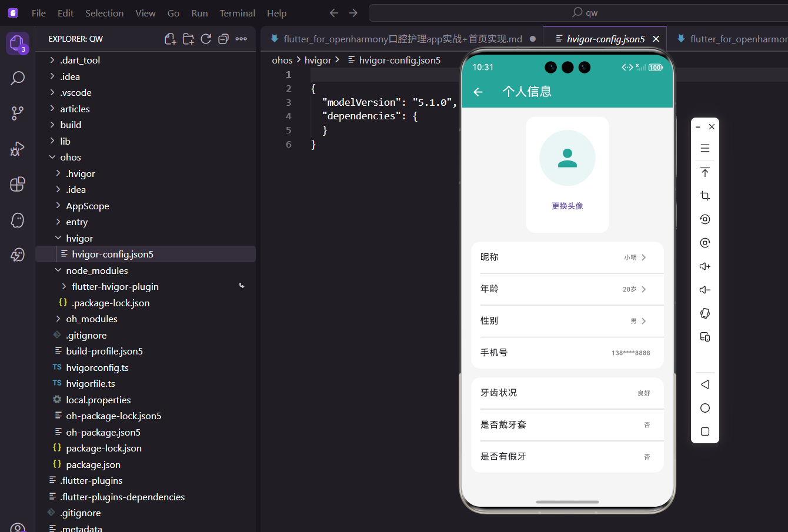Refresh the Explorer file list
Viewport: 788px width, 532px height.
click(206, 38)
